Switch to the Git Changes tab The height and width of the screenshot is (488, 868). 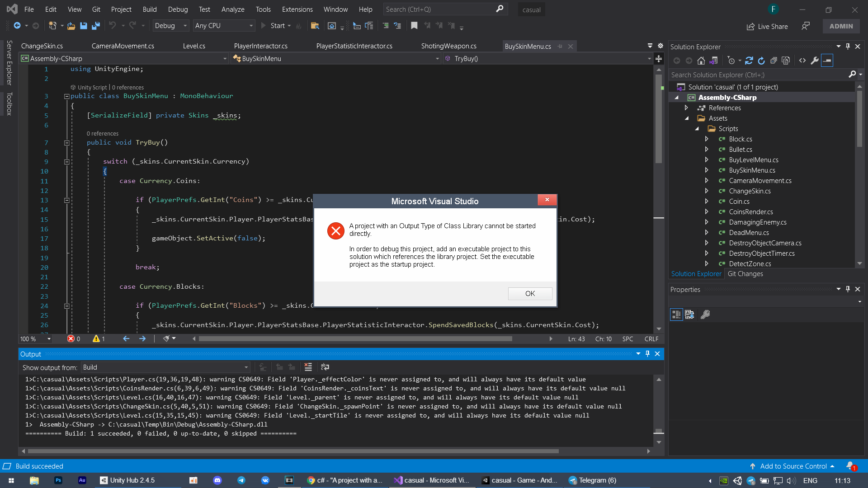click(745, 274)
